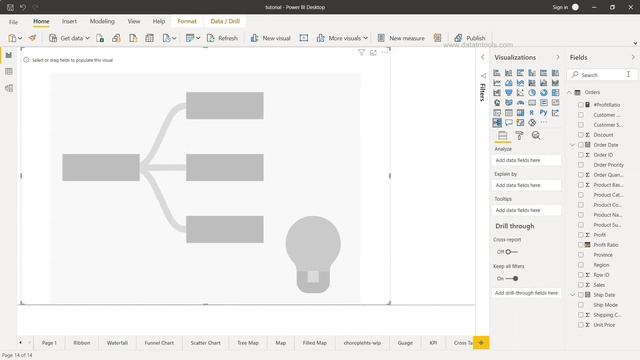Check the Ship Mode field checkbox
Image resolution: width=640 pixels, height=360 pixels.
[x=581, y=305]
